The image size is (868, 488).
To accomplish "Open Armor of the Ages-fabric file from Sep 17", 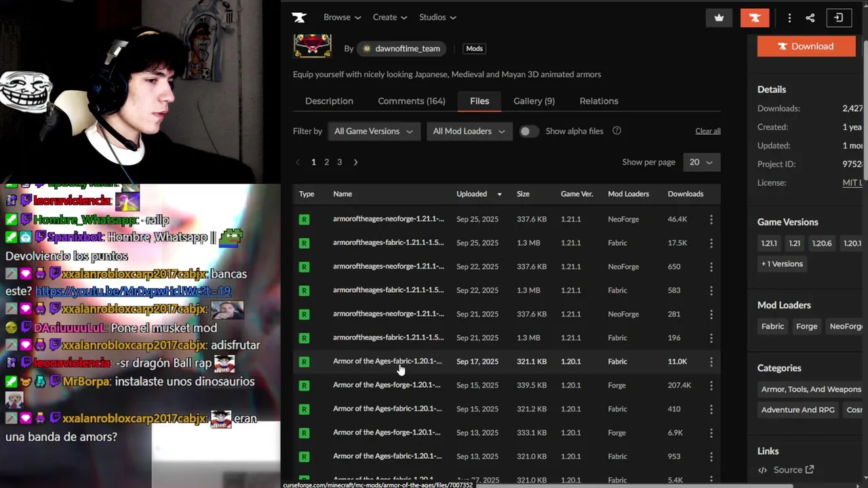I will point(387,361).
